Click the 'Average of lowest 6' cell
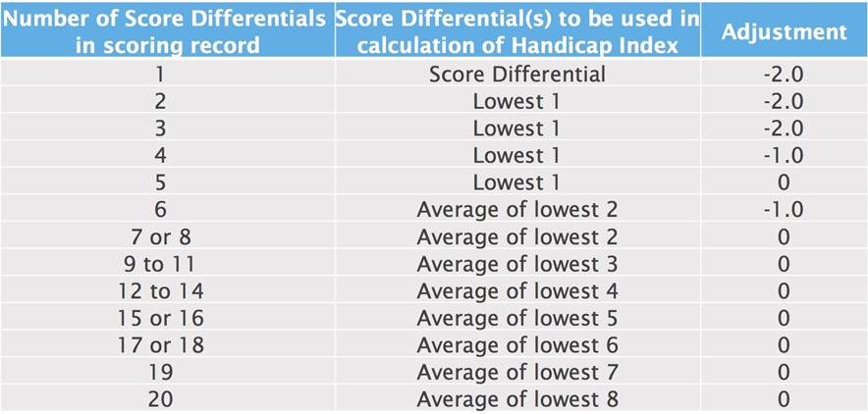Viewport: 868px width, 414px height. 517,346
